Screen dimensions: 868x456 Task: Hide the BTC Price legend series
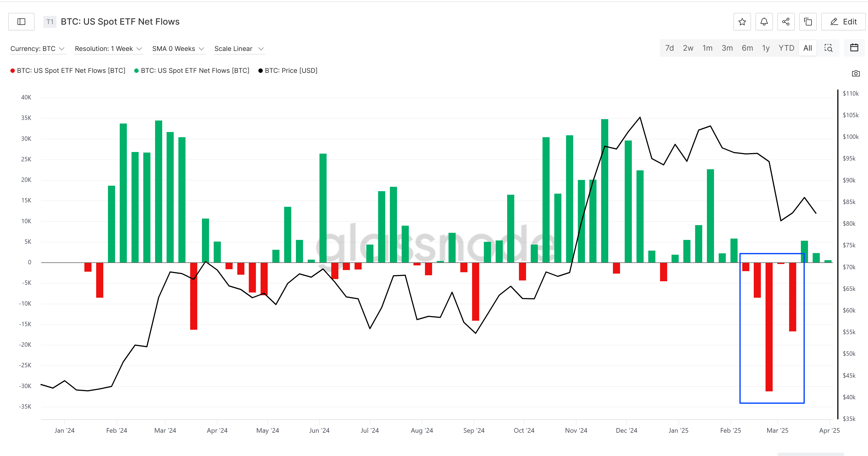click(288, 71)
